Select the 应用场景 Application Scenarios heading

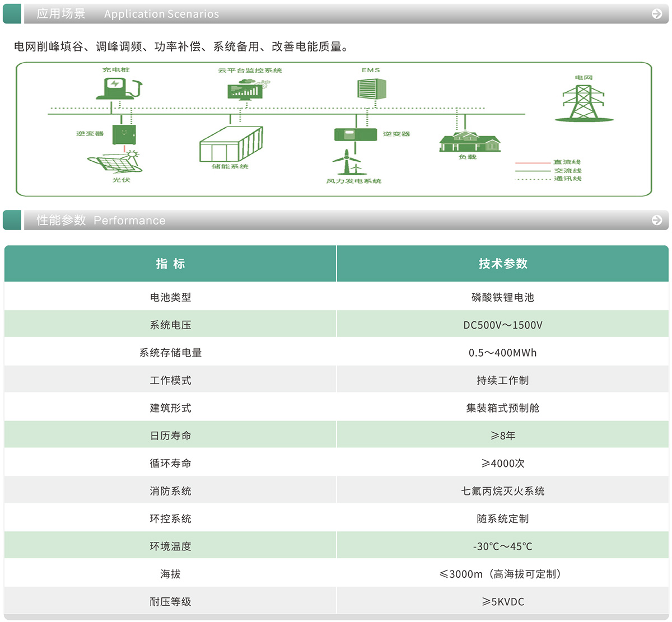[x=128, y=14]
